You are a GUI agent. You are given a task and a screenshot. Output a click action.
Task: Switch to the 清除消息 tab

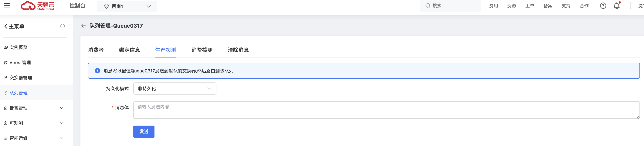click(x=238, y=50)
